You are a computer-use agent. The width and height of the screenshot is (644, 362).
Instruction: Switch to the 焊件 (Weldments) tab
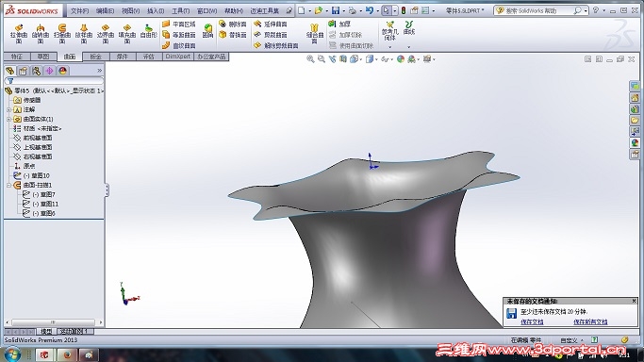pyautogui.click(x=123, y=57)
